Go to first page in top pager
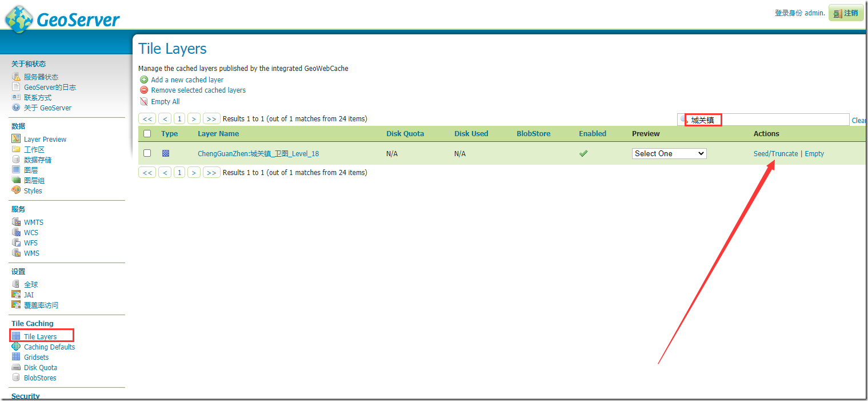This screenshot has width=868, height=401. pos(147,118)
